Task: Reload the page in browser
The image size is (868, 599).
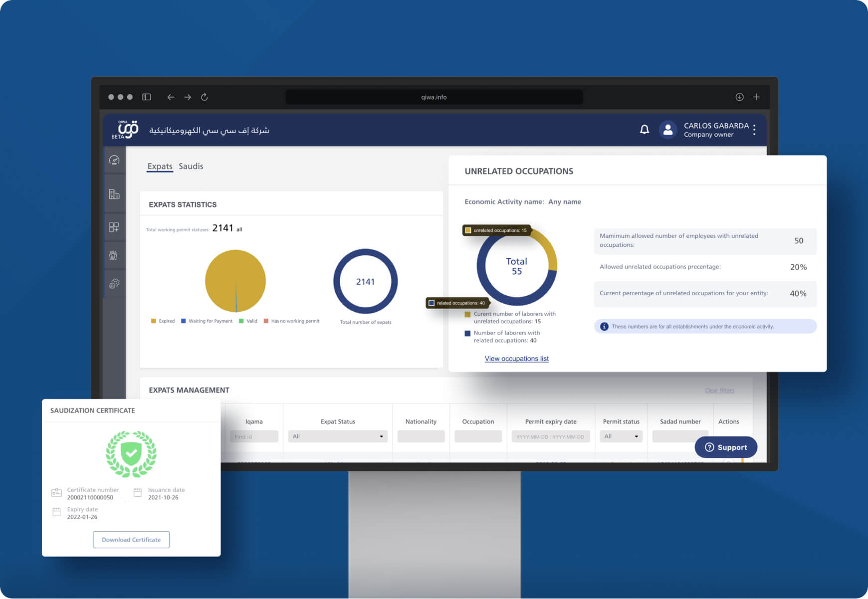Action: 204,97
